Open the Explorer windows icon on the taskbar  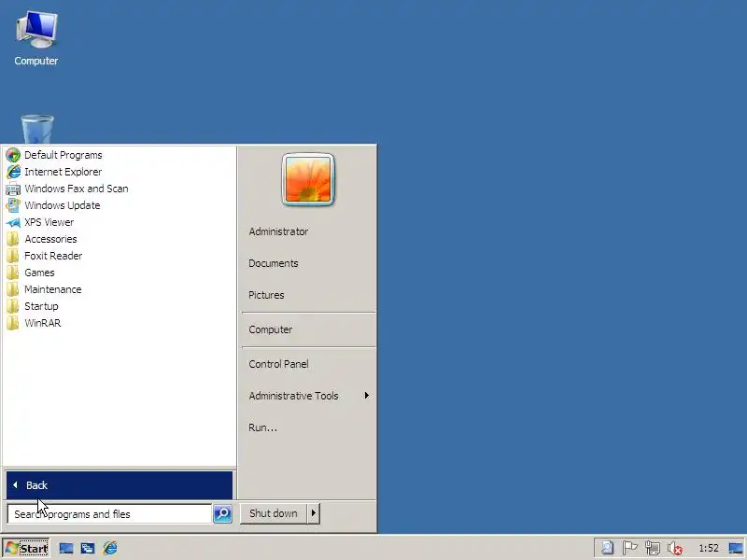88,548
